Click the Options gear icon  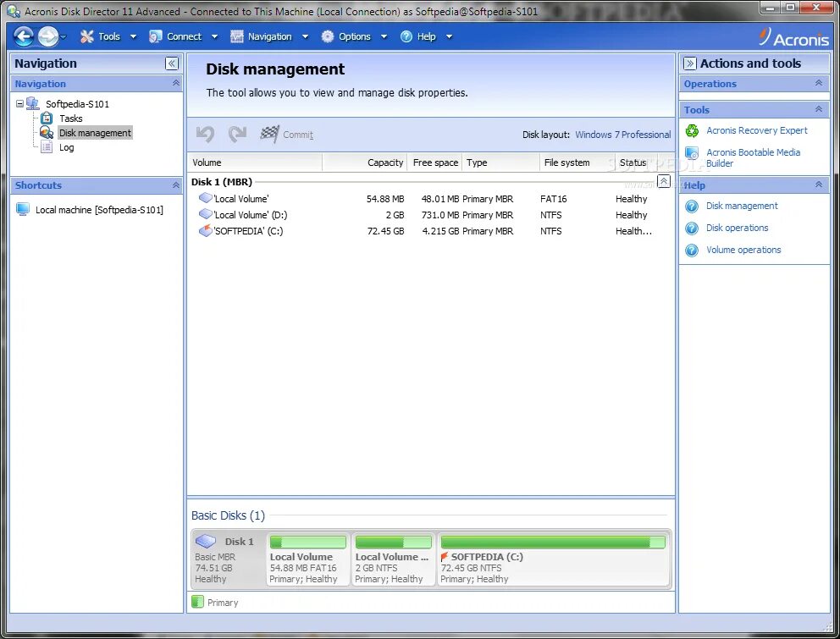(x=328, y=36)
